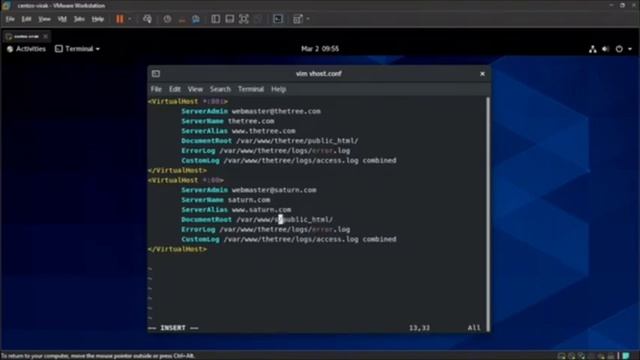Revert the VM to its previous snapshot

click(182, 19)
